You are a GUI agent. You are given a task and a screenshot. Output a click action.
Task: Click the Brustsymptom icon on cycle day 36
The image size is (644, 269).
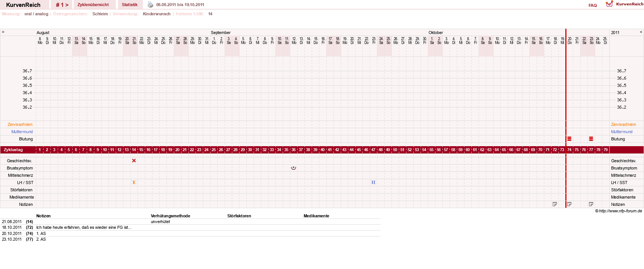[293, 168]
